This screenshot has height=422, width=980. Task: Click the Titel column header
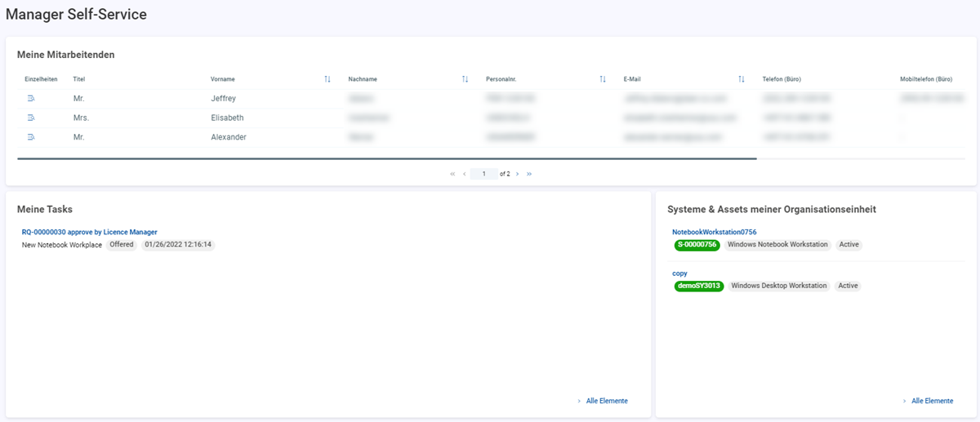click(x=79, y=79)
